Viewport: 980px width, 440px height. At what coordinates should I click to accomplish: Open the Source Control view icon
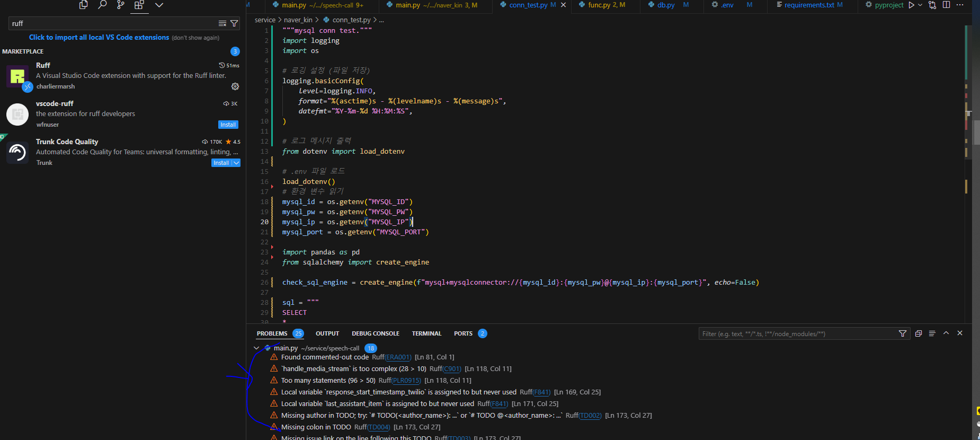[x=121, y=5]
